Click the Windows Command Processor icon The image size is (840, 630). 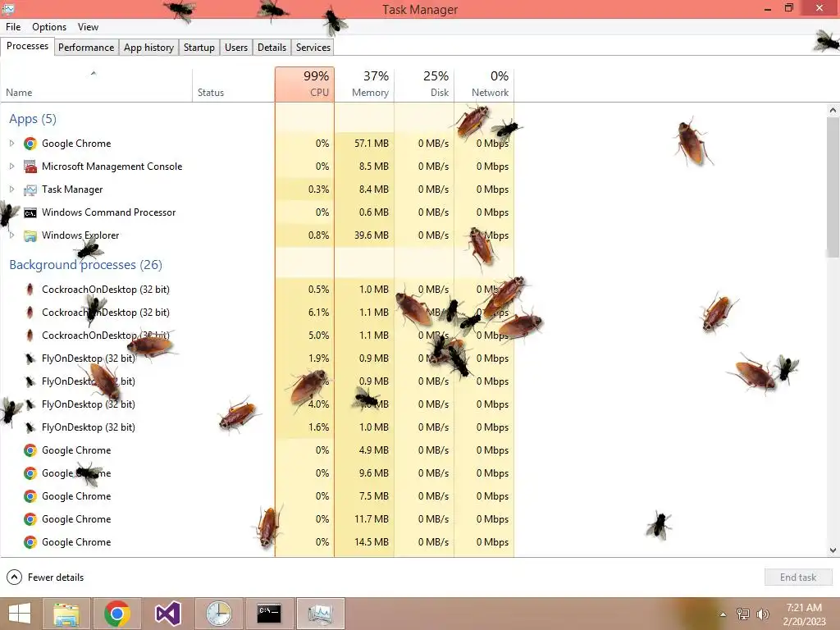[30, 212]
